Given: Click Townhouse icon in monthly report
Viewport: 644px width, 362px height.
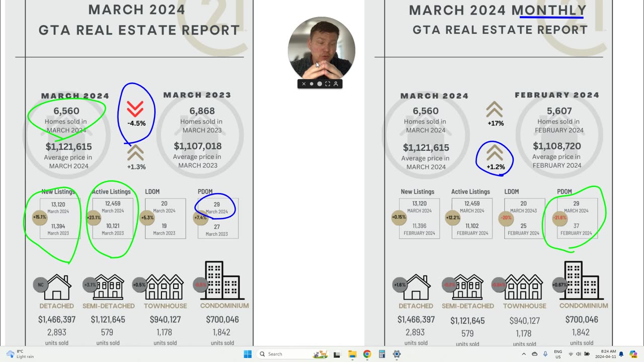Looking at the screenshot, I should pyautogui.click(x=523, y=287).
